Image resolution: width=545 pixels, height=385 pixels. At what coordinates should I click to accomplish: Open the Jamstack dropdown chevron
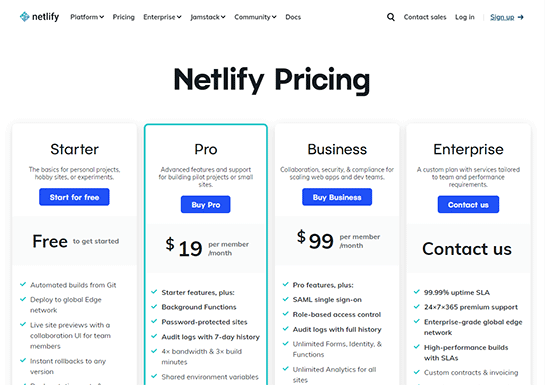pos(223,17)
